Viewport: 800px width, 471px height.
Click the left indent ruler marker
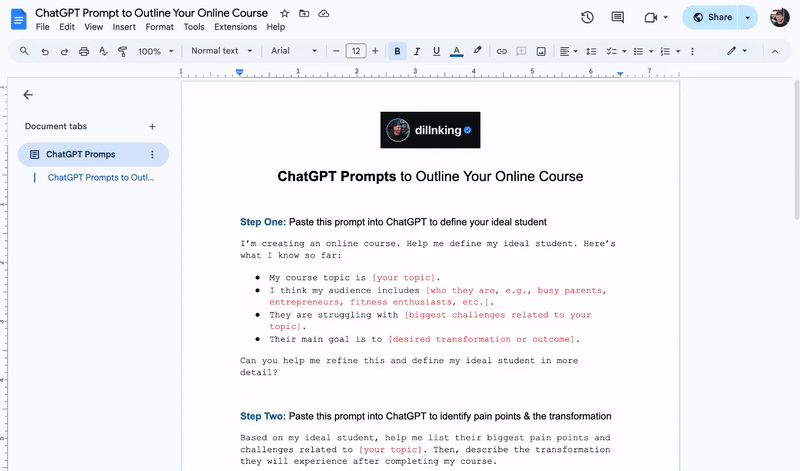click(x=239, y=73)
